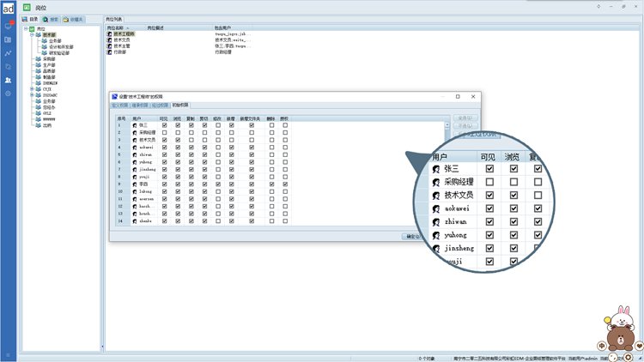The width and height of the screenshot is (644, 362).
Task: Open the chart/statistics icon in left sidebar
Action: click(8, 52)
